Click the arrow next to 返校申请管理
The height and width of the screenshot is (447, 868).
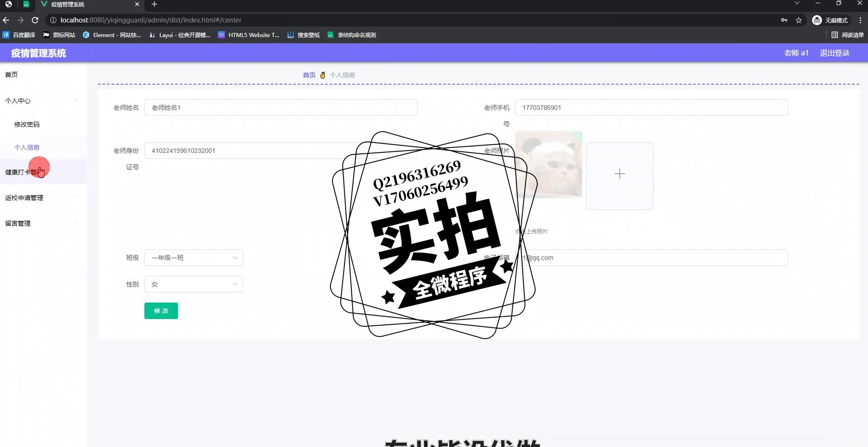tap(75, 197)
